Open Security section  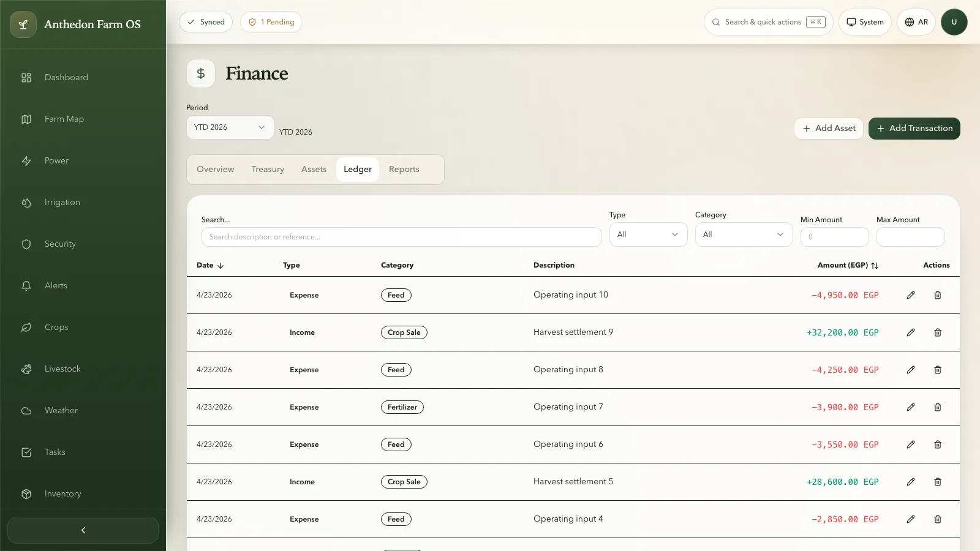pyautogui.click(x=83, y=244)
